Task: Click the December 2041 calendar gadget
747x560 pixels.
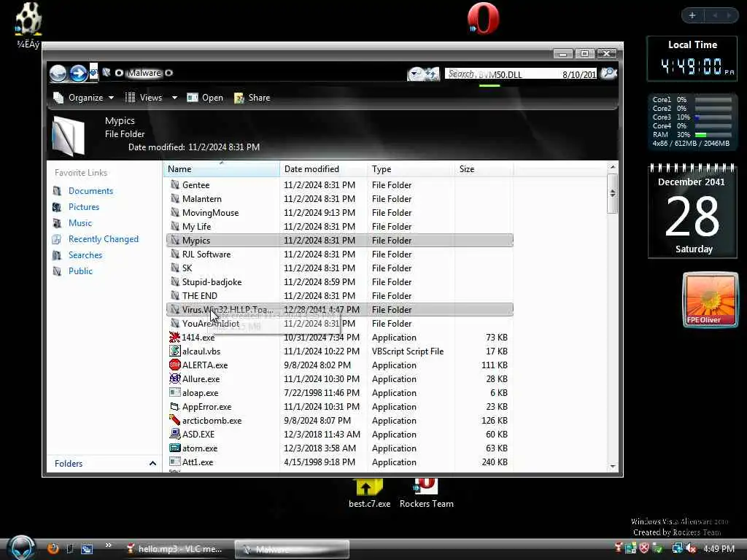Action: click(x=692, y=211)
